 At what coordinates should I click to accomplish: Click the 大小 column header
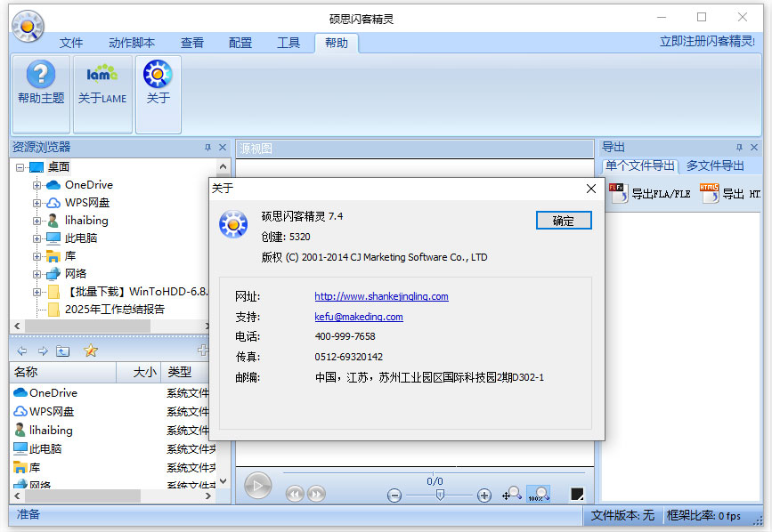pyautogui.click(x=139, y=372)
